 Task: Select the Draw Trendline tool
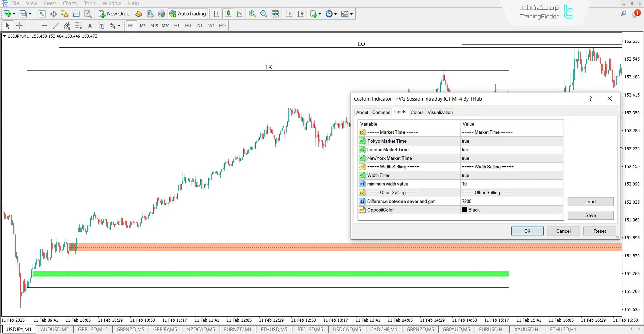[x=56, y=25]
